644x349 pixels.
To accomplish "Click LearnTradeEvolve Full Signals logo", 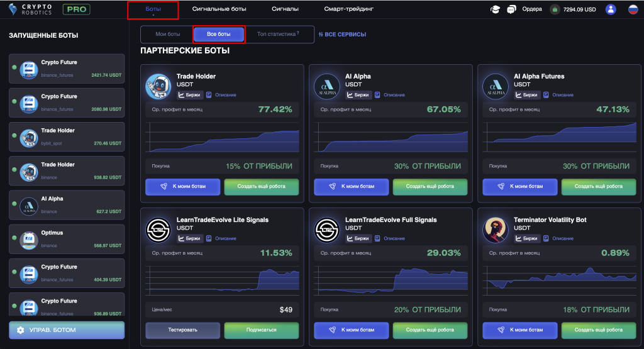I will (327, 230).
